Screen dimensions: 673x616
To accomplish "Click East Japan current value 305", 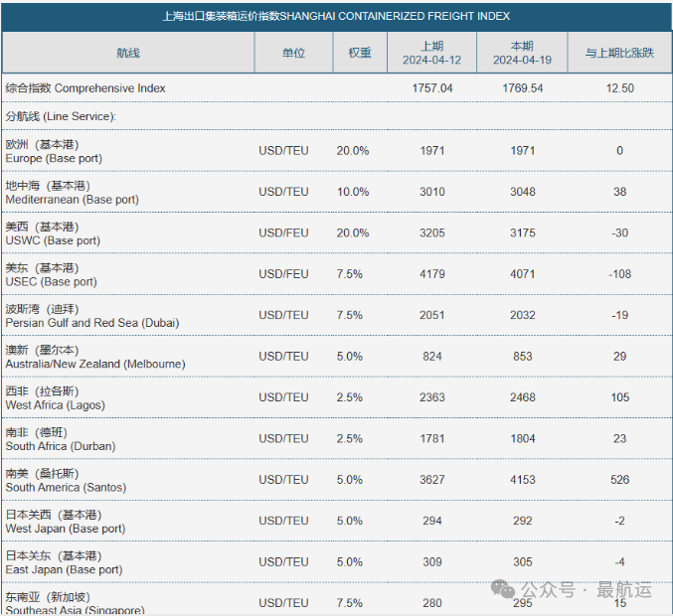I will coord(522,562).
